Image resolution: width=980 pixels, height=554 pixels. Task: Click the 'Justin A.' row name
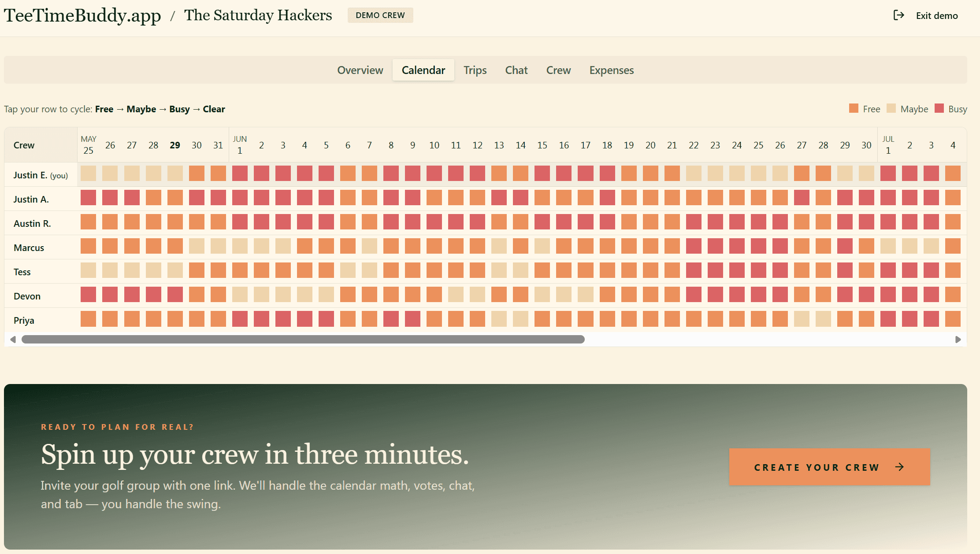(31, 199)
